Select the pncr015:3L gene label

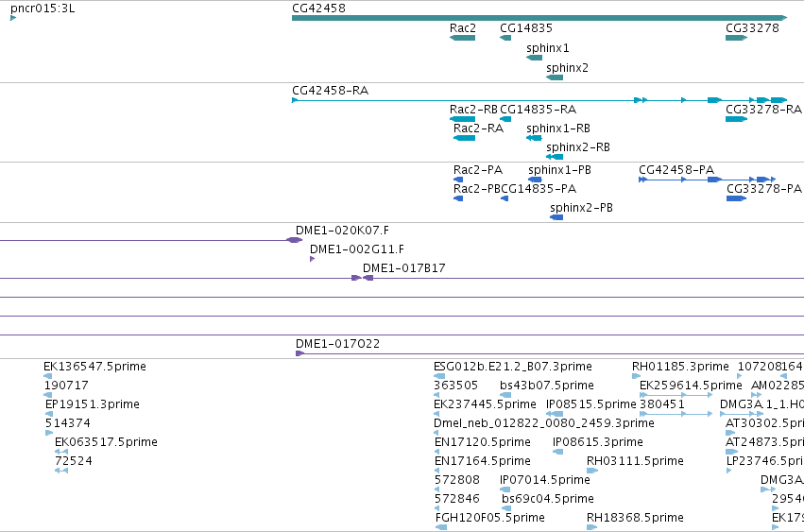coord(43,9)
